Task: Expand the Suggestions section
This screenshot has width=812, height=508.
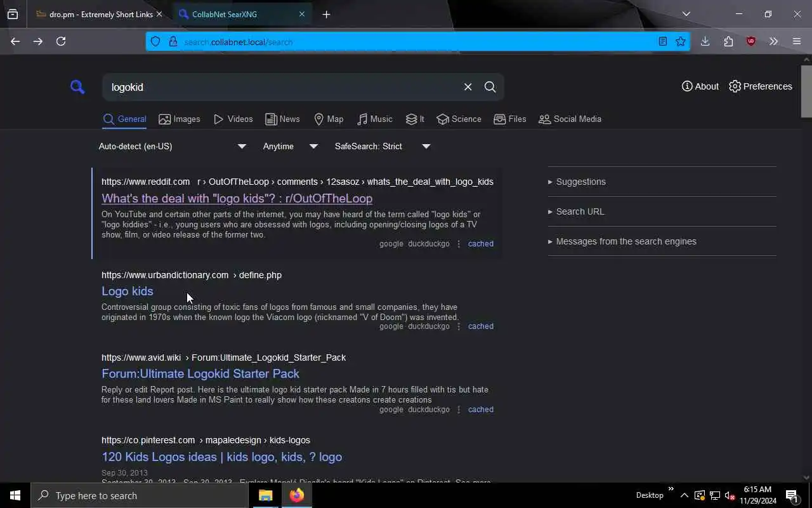Action: 577,182
